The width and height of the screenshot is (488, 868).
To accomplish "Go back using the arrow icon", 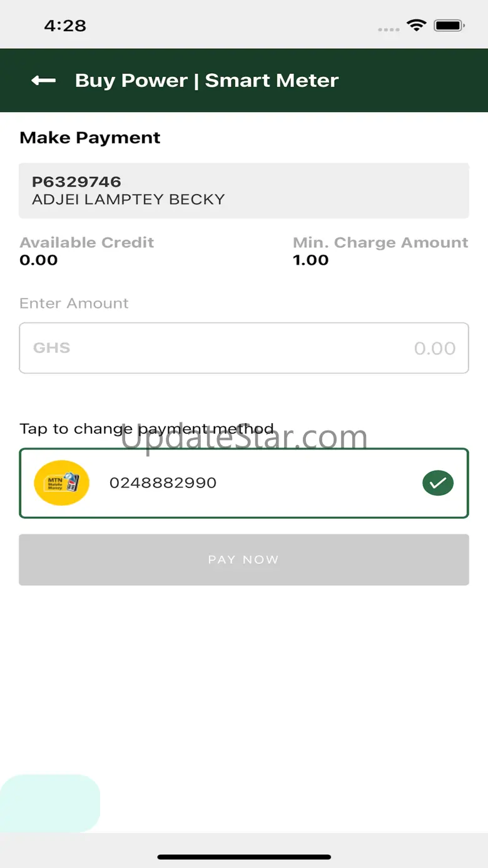I will (x=44, y=80).
